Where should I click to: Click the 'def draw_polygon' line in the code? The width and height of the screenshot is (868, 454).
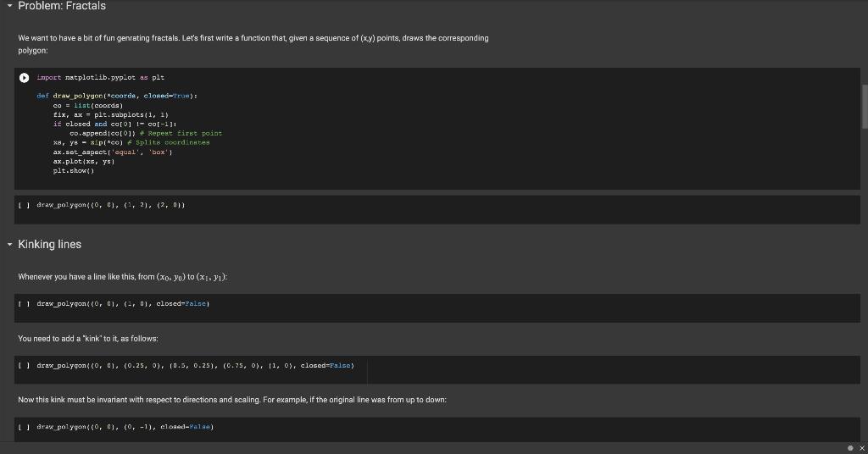pyautogui.click(x=117, y=96)
